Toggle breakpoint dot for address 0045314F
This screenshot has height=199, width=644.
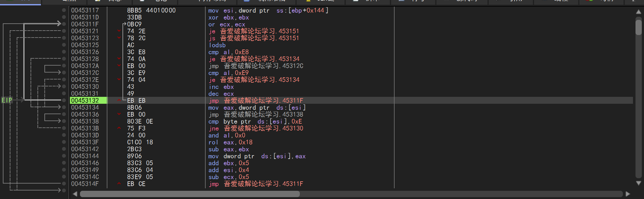(64, 184)
